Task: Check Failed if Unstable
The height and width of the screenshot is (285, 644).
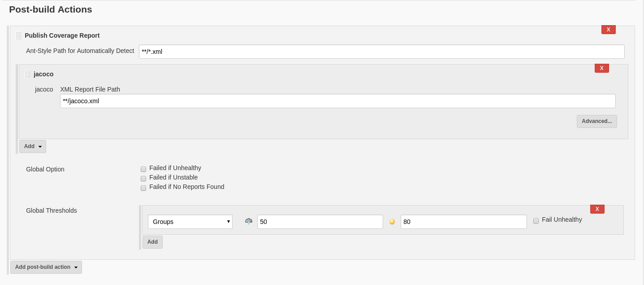Action: (143, 179)
